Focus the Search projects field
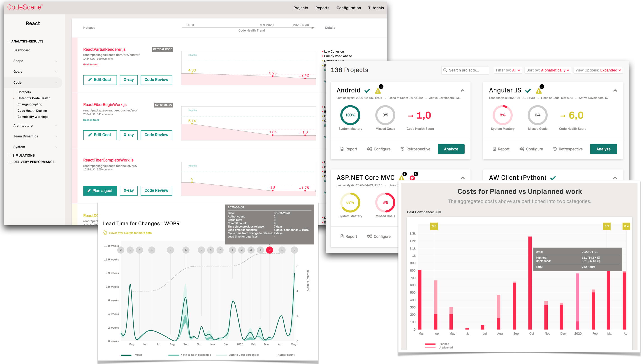Viewport: 644px width, 364px height. (x=465, y=70)
